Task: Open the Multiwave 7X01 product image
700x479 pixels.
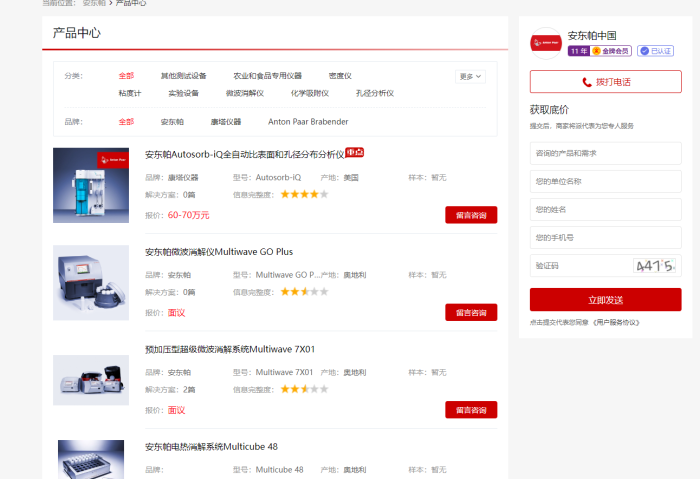Action: click(x=91, y=380)
